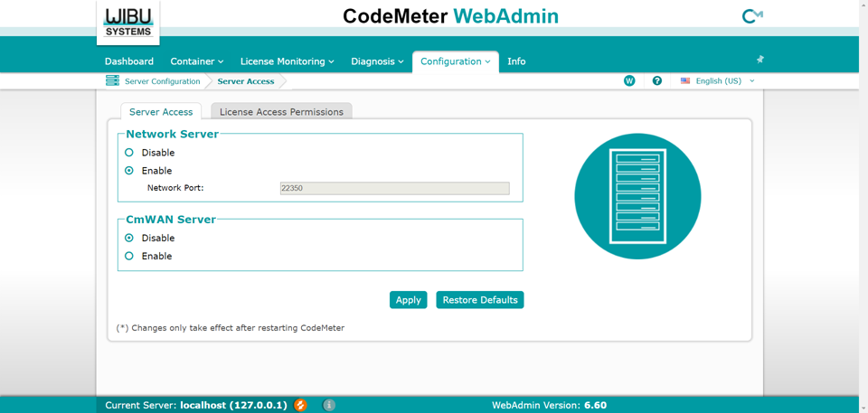The width and height of the screenshot is (868, 413).
Task: Click the CodeMeter logo icon at top right
Action: 751,16
